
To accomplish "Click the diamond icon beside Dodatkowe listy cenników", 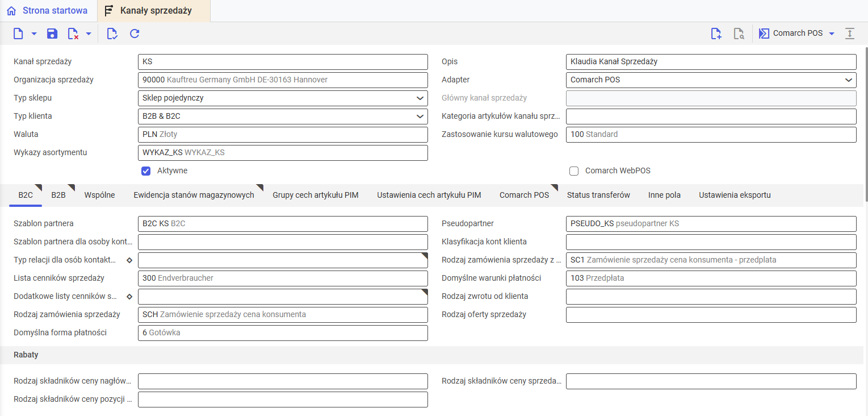I will [x=129, y=296].
